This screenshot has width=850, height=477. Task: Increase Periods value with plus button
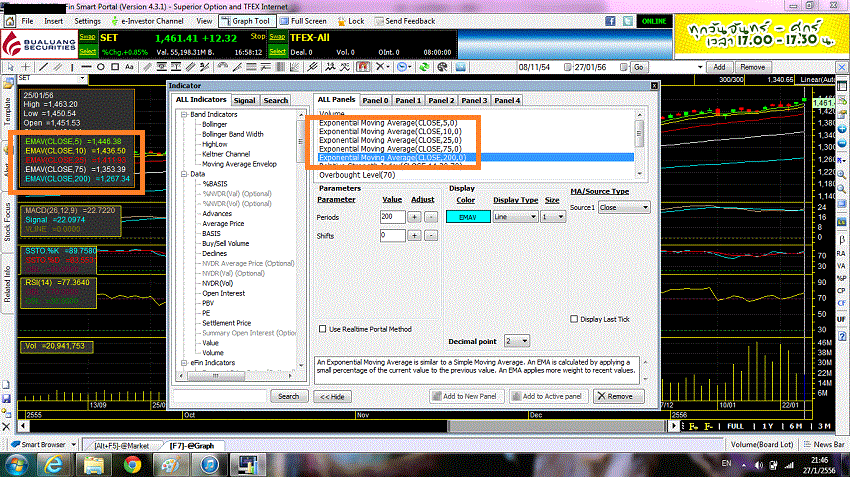point(414,217)
